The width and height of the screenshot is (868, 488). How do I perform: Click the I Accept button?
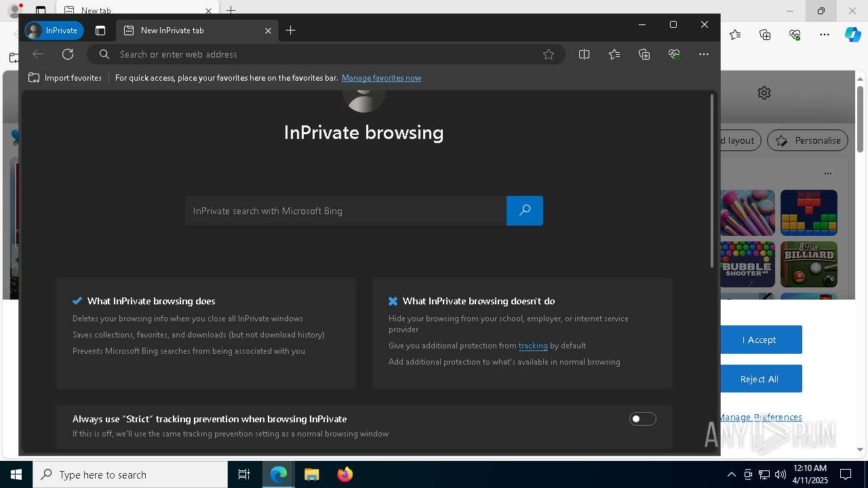coord(759,340)
